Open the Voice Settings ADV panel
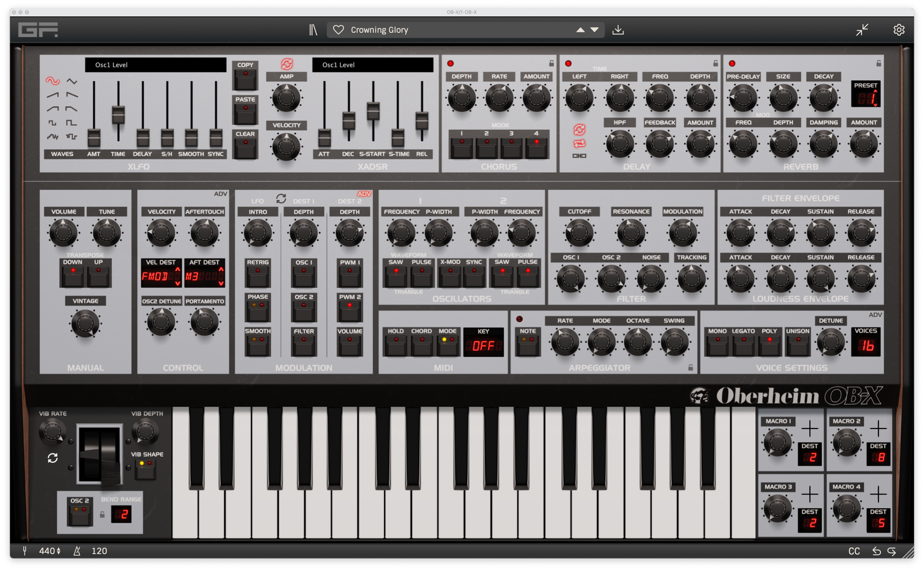Viewport: 924px width, 570px height. [x=875, y=315]
